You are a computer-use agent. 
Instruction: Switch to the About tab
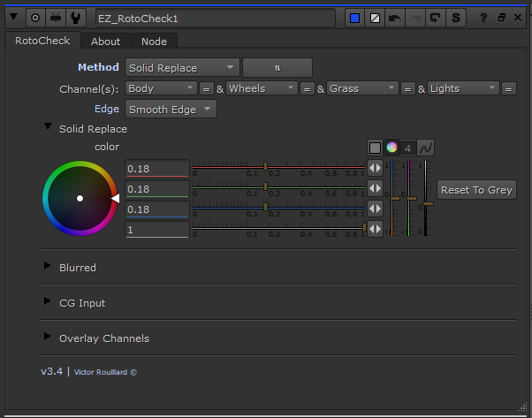pos(106,41)
